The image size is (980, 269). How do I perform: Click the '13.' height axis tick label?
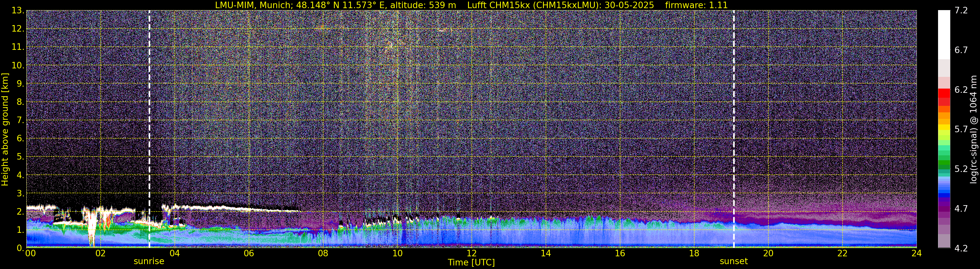tap(18, 10)
